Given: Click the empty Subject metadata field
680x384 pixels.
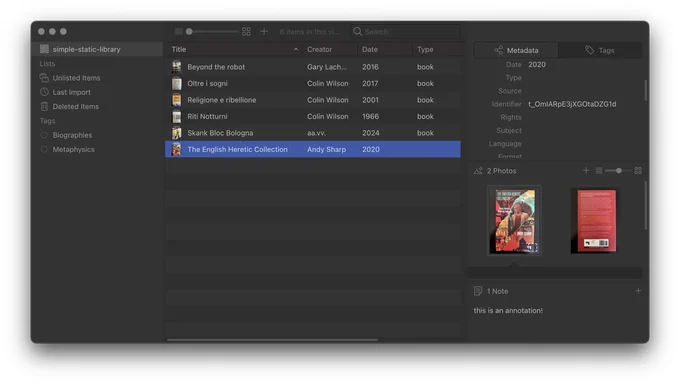Looking at the screenshot, I should click(583, 131).
